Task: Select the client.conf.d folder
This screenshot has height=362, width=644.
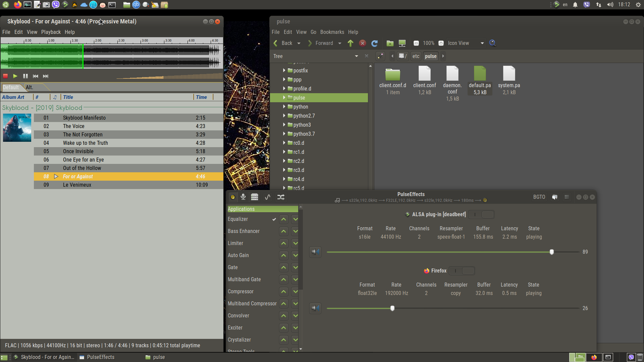Action: pos(393,81)
